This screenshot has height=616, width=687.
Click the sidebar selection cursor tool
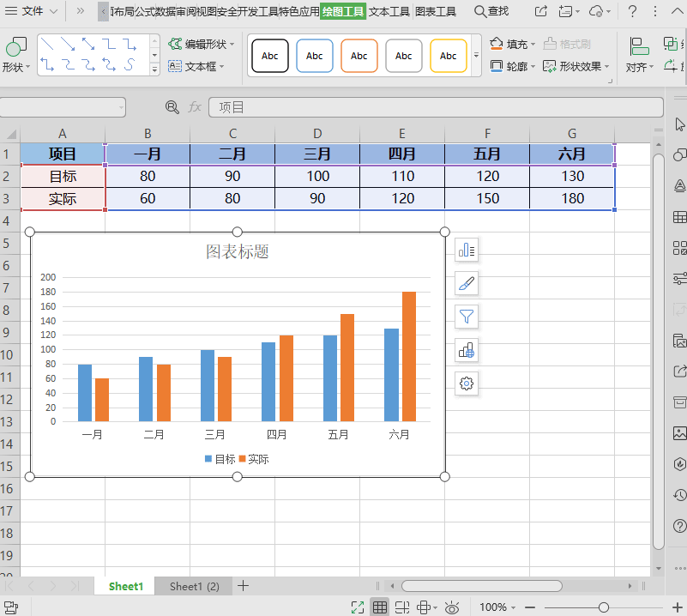[679, 124]
